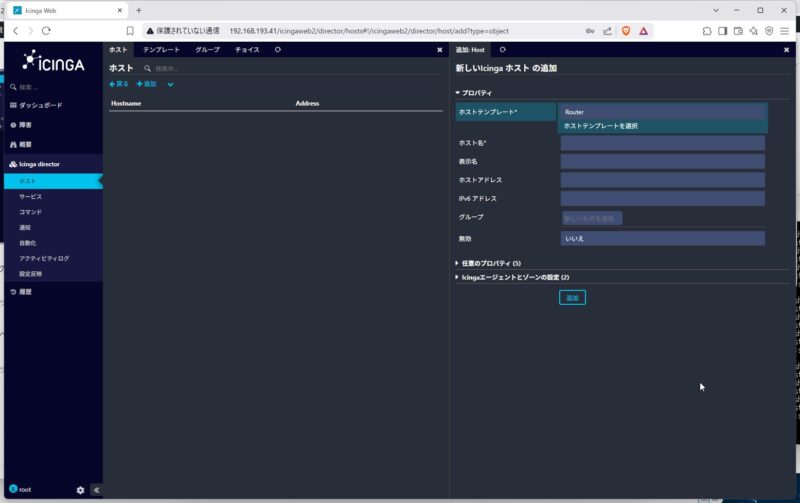Image resolution: width=800 pixels, height=503 pixels.
Task: Close the Icinga Web browser tab
Action: point(120,10)
